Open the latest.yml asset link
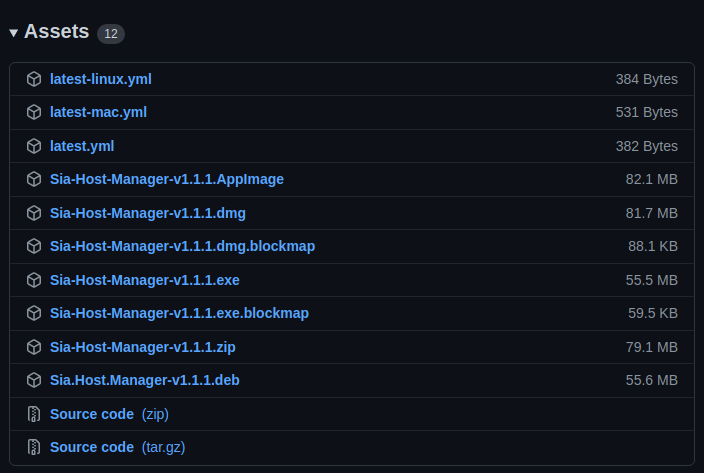 pos(82,146)
